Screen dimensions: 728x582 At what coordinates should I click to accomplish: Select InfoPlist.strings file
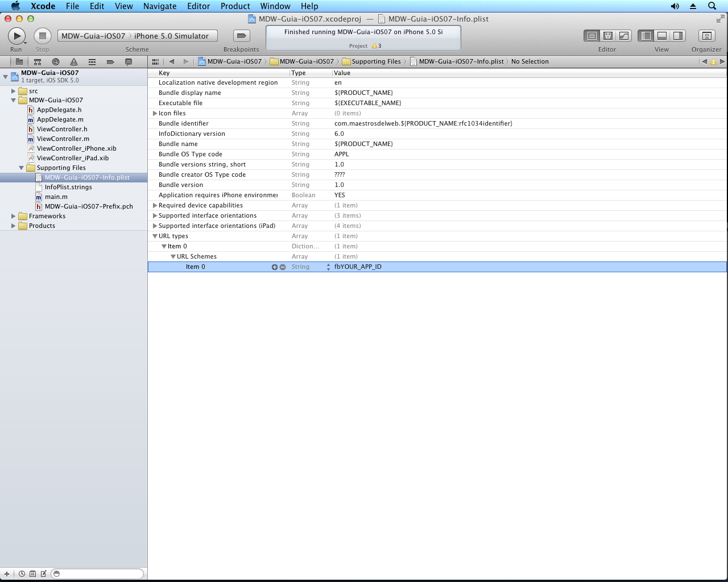[68, 188]
